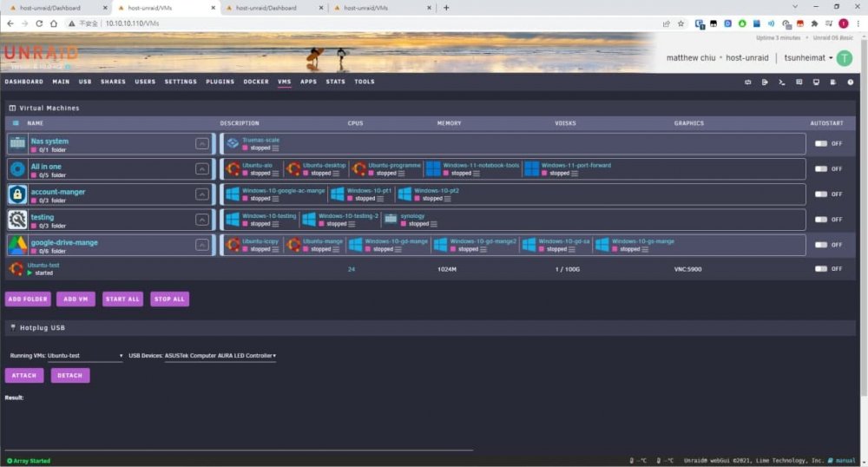
Task: Open the USB Devices dropdown
Action: (220, 356)
